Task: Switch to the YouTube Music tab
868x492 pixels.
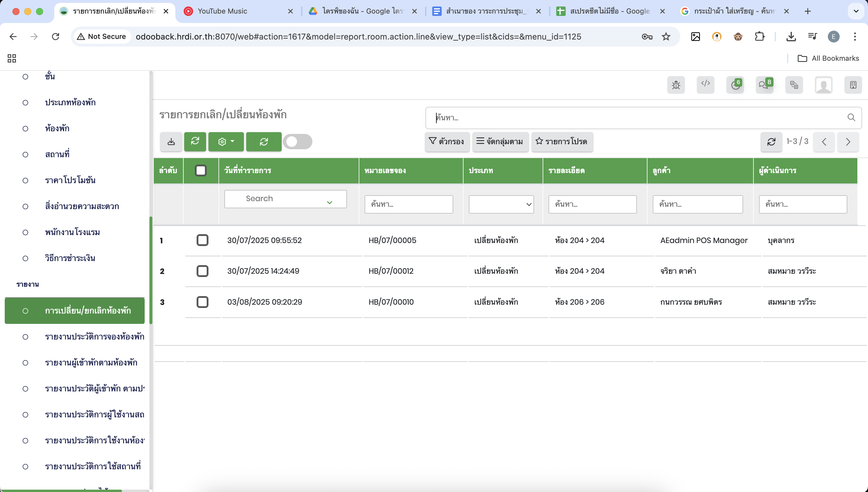Action: 222,11
